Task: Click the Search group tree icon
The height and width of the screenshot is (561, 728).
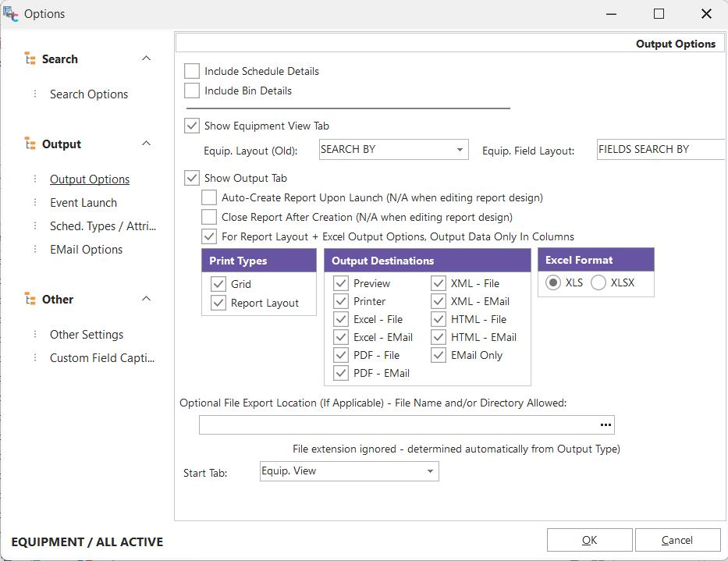Action: 30,59
